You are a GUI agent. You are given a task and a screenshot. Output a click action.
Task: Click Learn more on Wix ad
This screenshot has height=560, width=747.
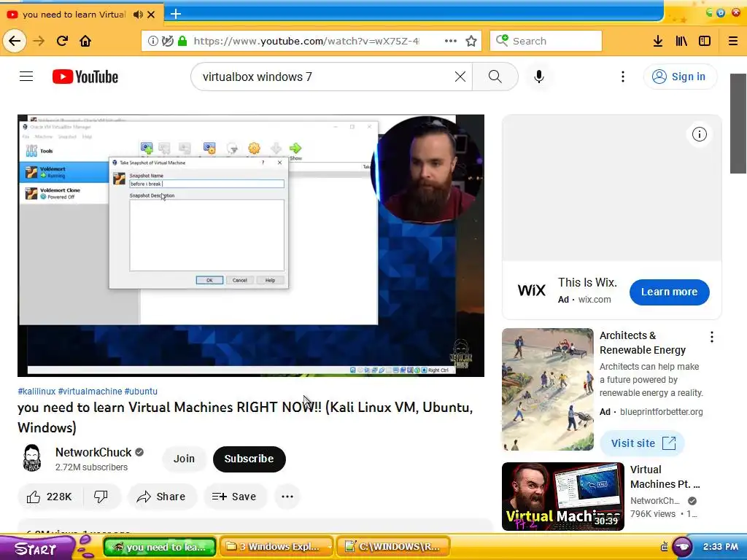click(x=669, y=292)
